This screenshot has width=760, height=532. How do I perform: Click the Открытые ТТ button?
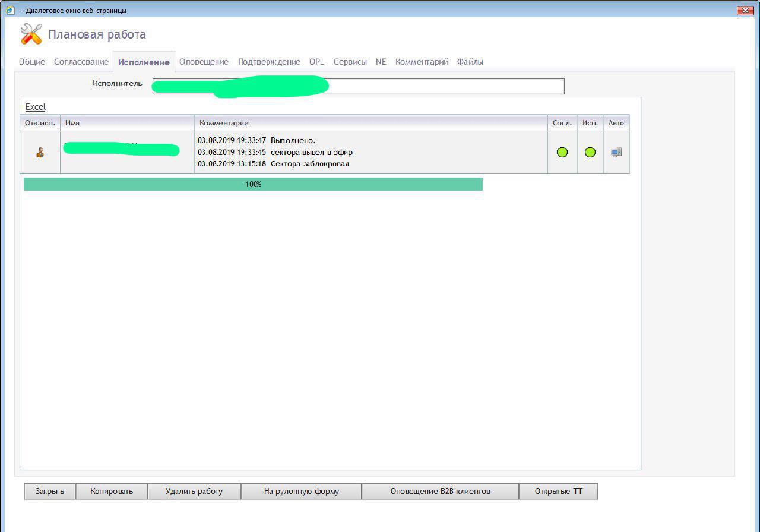[558, 492]
